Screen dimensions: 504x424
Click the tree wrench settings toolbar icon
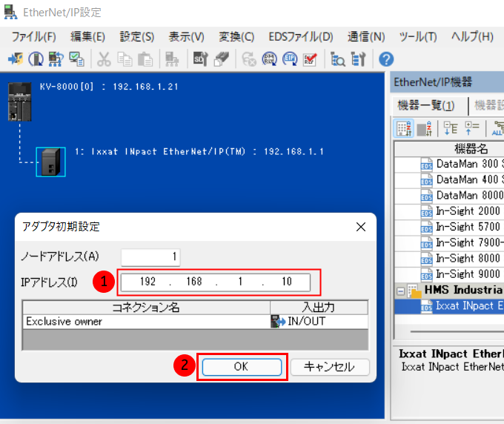[x=358, y=59]
